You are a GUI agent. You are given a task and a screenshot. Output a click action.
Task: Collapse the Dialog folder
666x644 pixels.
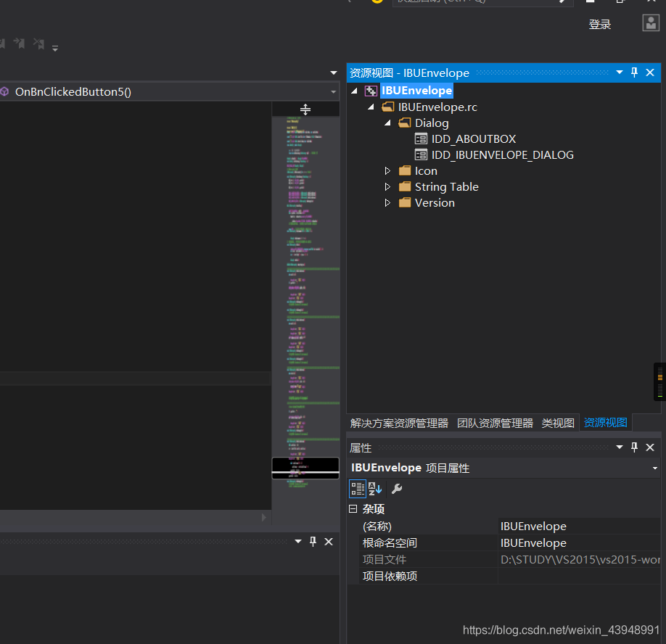point(387,123)
